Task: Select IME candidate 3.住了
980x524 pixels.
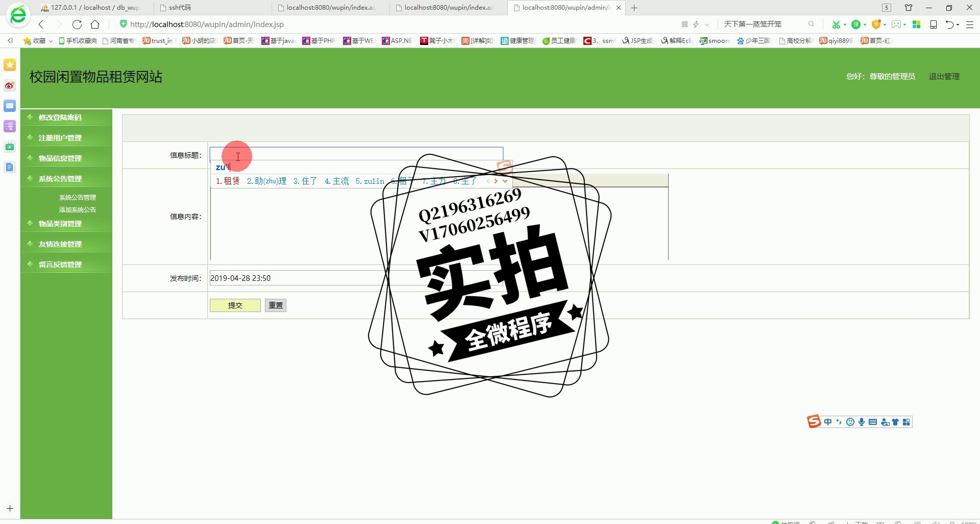Action: pos(305,181)
